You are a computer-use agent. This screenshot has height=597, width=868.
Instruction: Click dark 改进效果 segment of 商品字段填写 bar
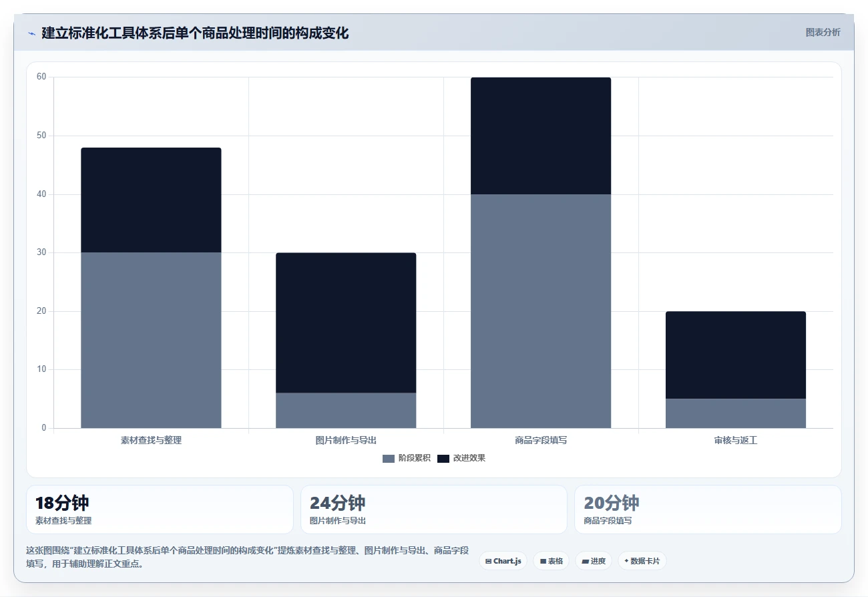pyautogui.click(x=541, y=136)
